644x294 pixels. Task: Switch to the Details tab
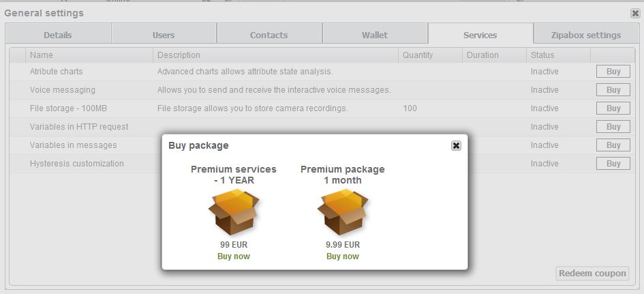click(58, 35)
